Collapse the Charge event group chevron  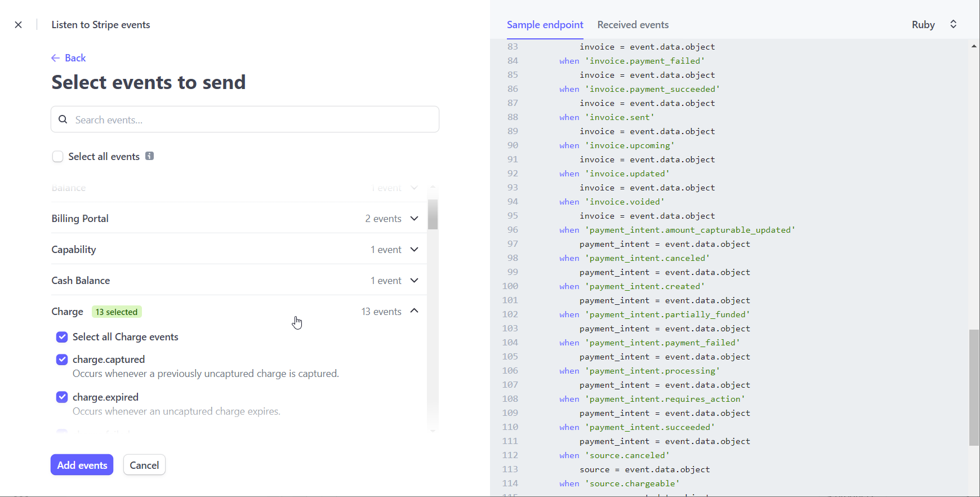coord(415,311)
